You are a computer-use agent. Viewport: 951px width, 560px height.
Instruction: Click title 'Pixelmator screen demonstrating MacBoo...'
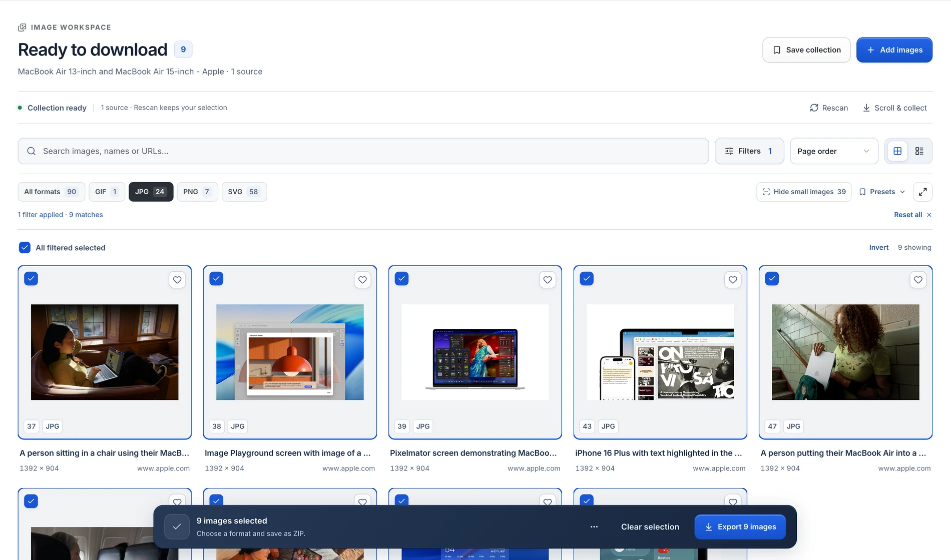(x=473, y=453)
